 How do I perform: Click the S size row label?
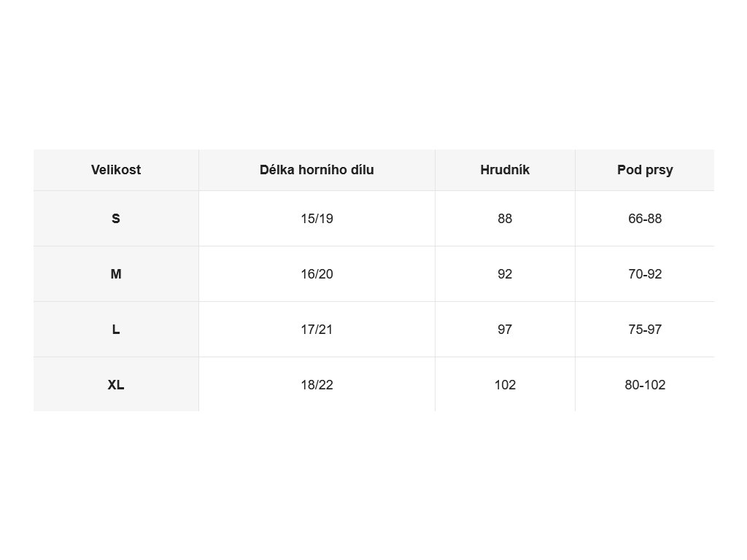(x=116, y=219)
